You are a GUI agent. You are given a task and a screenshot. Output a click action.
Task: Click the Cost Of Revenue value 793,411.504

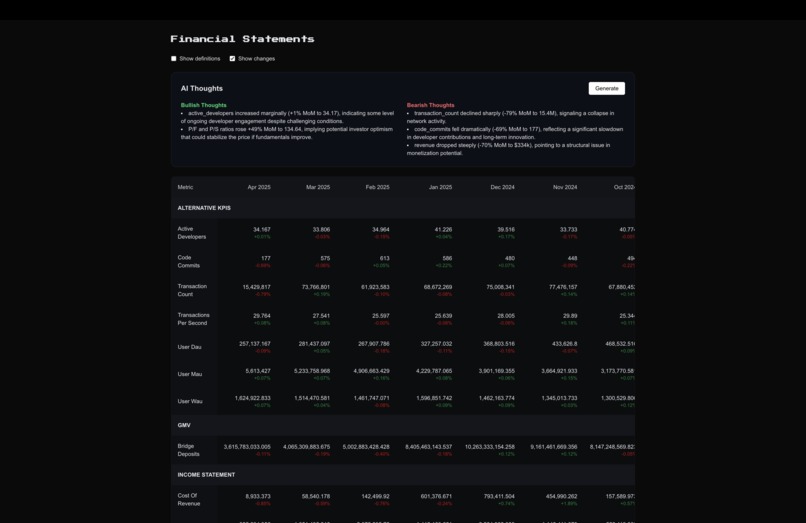tap(499, 496)
